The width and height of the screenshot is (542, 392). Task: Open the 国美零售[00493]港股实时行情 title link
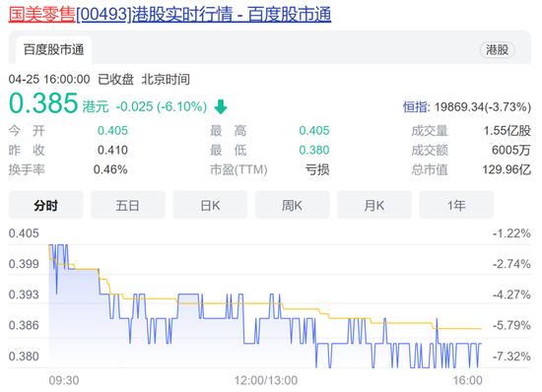[x=169, y=15]
